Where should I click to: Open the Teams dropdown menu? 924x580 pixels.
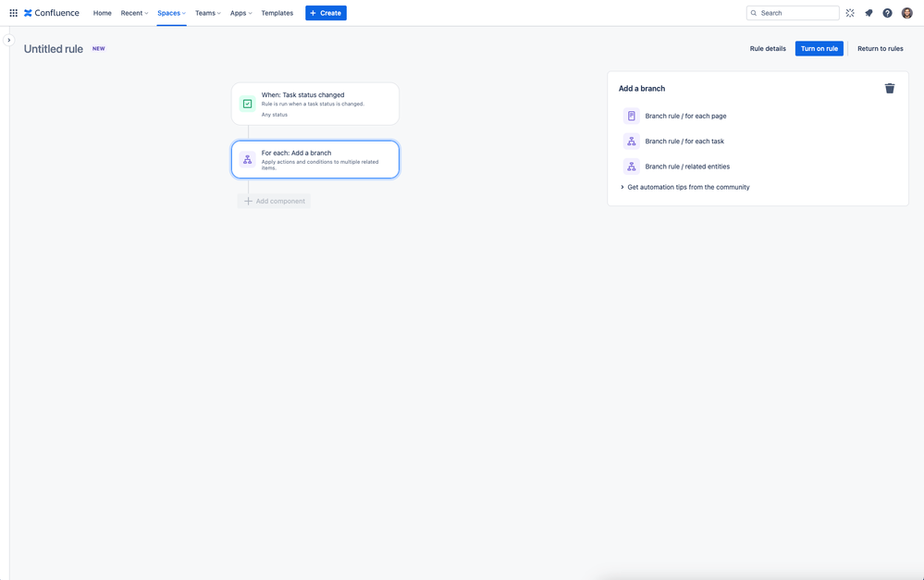(x=208, y=13)
